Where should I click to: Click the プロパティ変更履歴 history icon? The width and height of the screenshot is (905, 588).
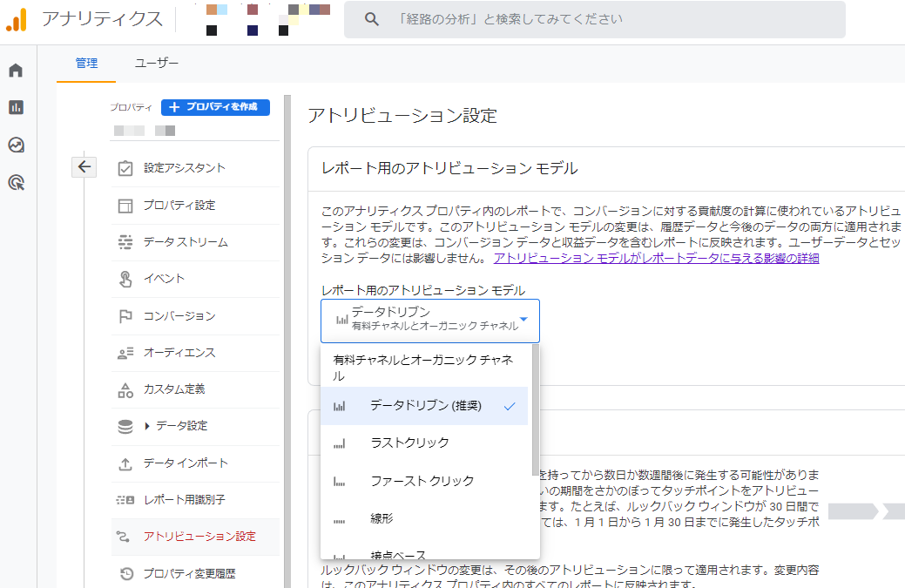pyautogui.click(x=126, y=573)
